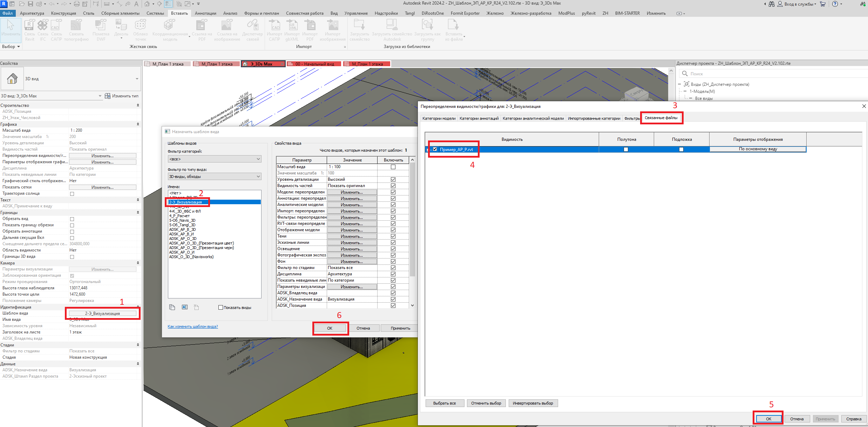Collapse the Строительство properties group

[138, 105]
